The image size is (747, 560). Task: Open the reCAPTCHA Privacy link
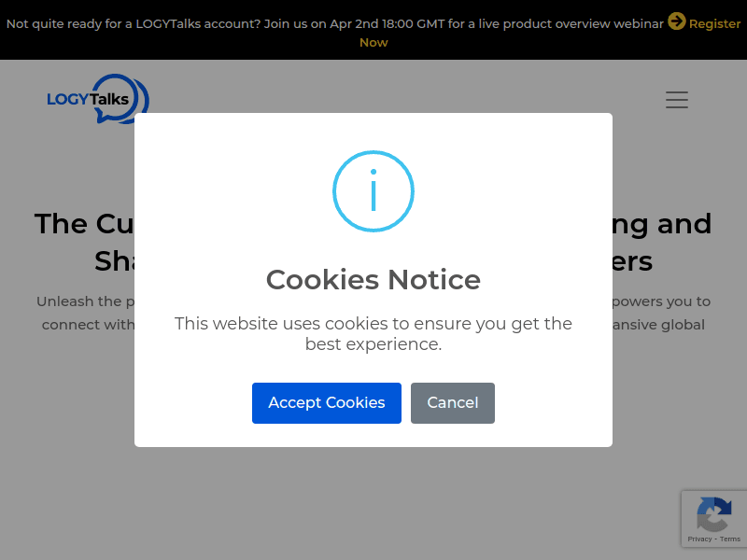[699, 539]
